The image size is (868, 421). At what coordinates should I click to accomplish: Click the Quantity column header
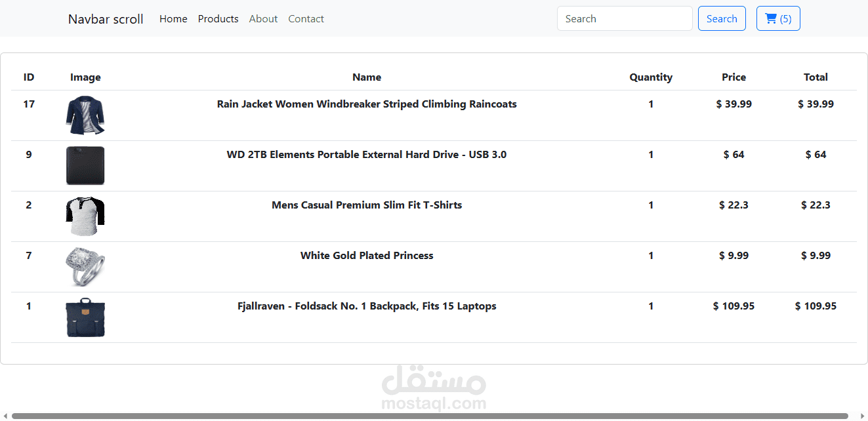tap(651, 77)
